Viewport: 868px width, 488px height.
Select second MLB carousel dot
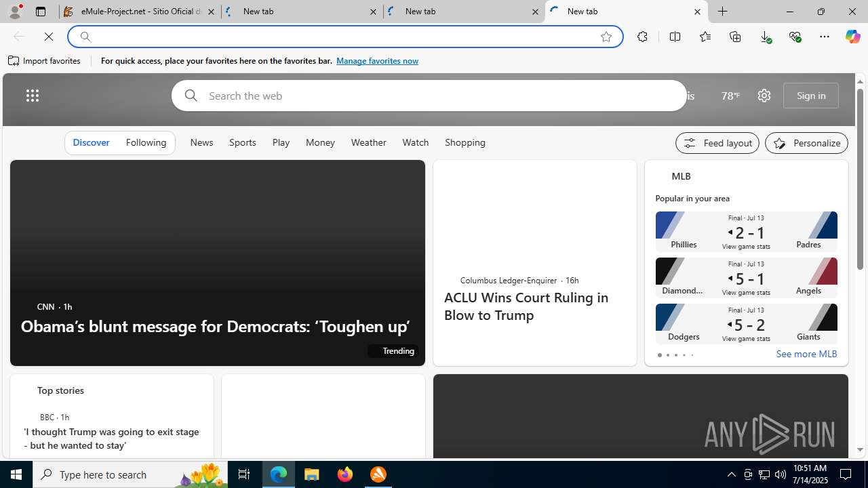667,355
